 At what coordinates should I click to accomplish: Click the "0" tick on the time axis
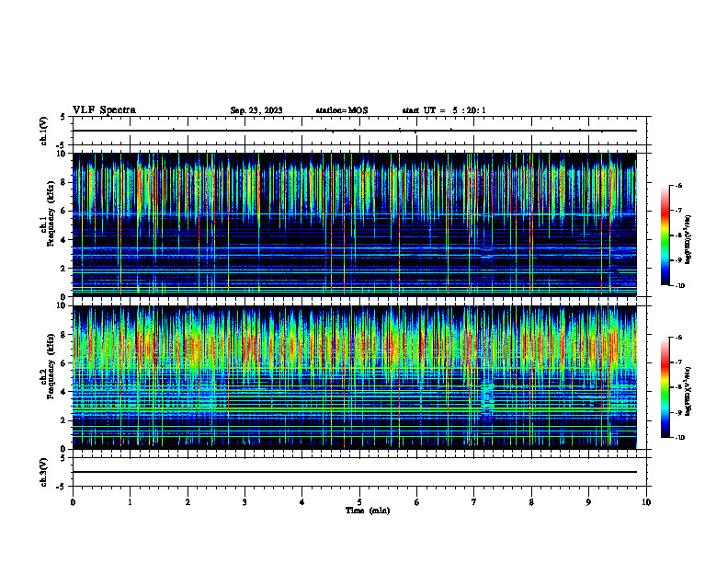pyautogui.click(x=73, y=502)
